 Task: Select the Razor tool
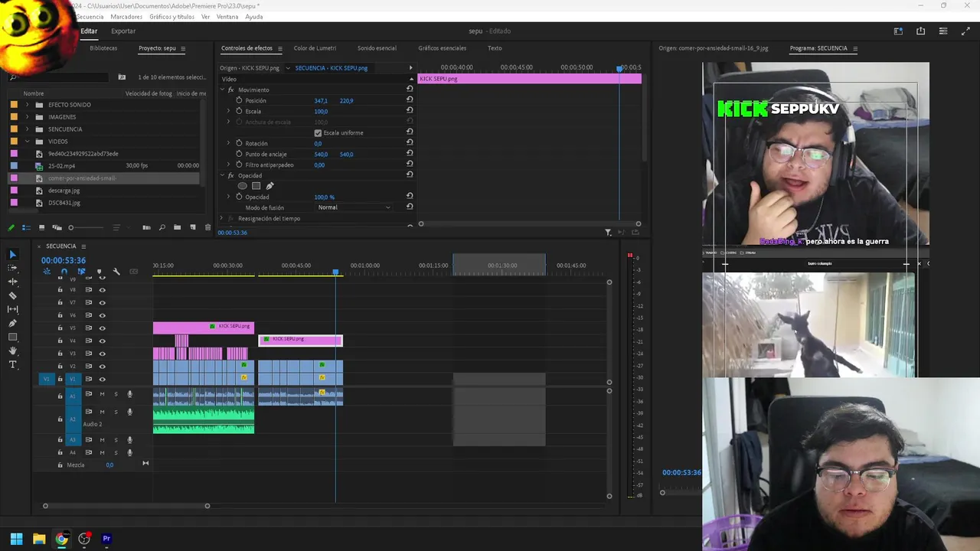pyautogui.click(x=12, y=295)
